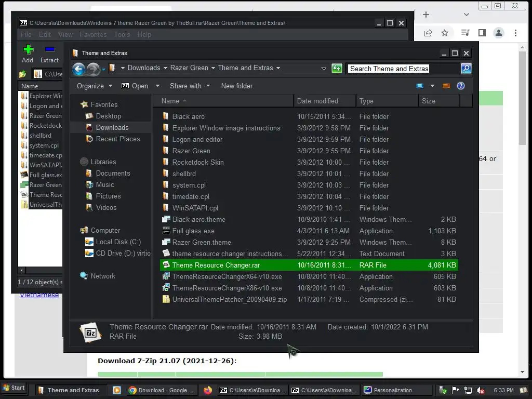Select the Theme Resource Changer.rar row

309,265
